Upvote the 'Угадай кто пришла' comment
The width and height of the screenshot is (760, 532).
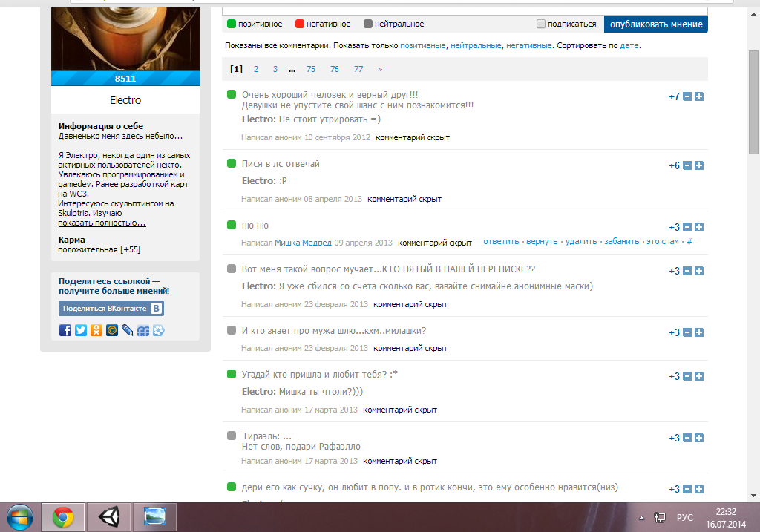click(699, 376)
